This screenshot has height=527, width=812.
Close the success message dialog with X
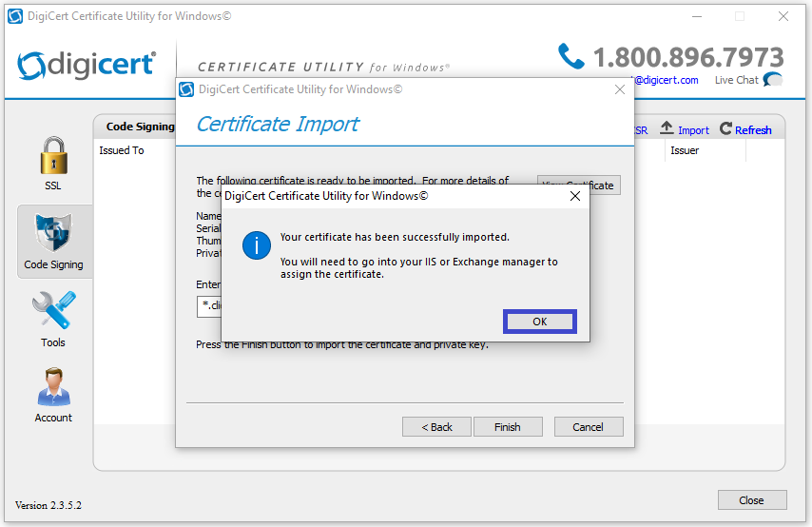click(x=575, y=196)
